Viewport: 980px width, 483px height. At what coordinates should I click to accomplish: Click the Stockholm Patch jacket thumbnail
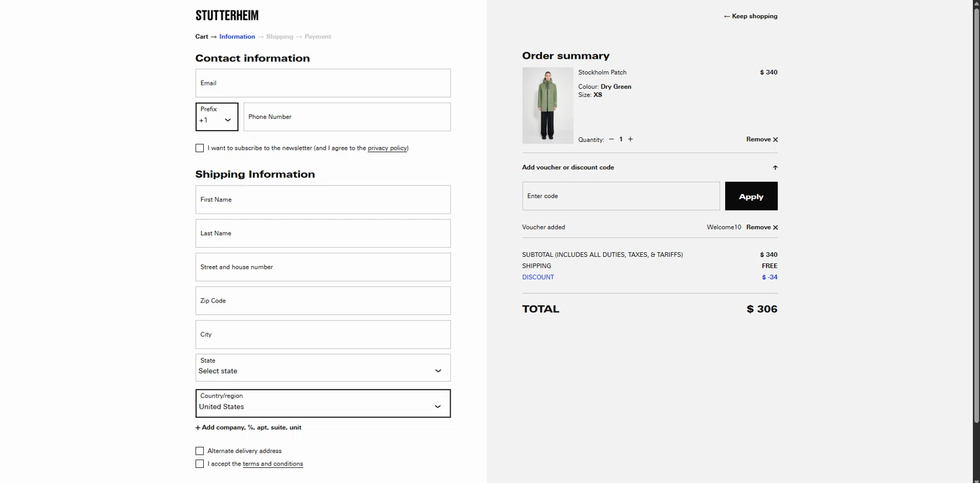(547, 105)
